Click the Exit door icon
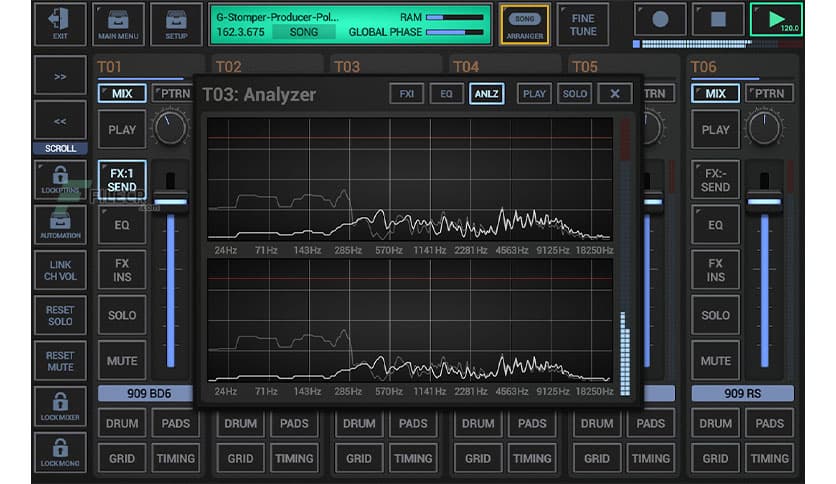The width and height of the screenshot is (836, 484). click(x=59, y=22)
